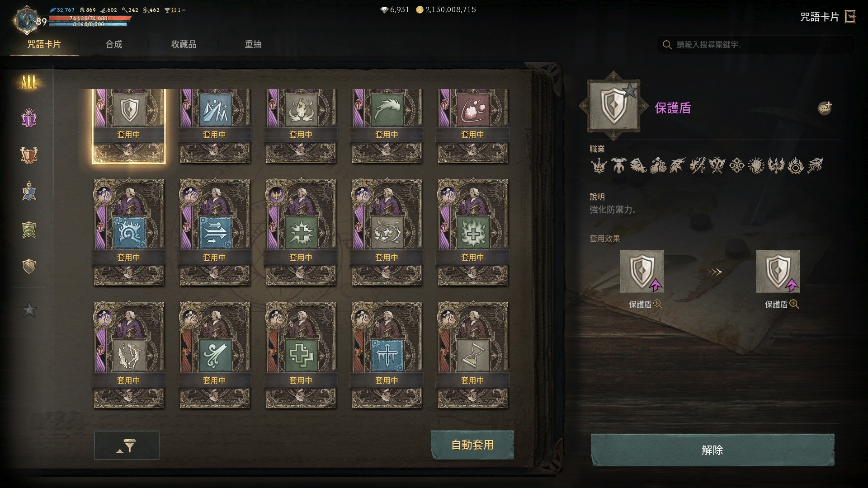
Task: Switch to the 合成 tab
Action: [114, 44]
